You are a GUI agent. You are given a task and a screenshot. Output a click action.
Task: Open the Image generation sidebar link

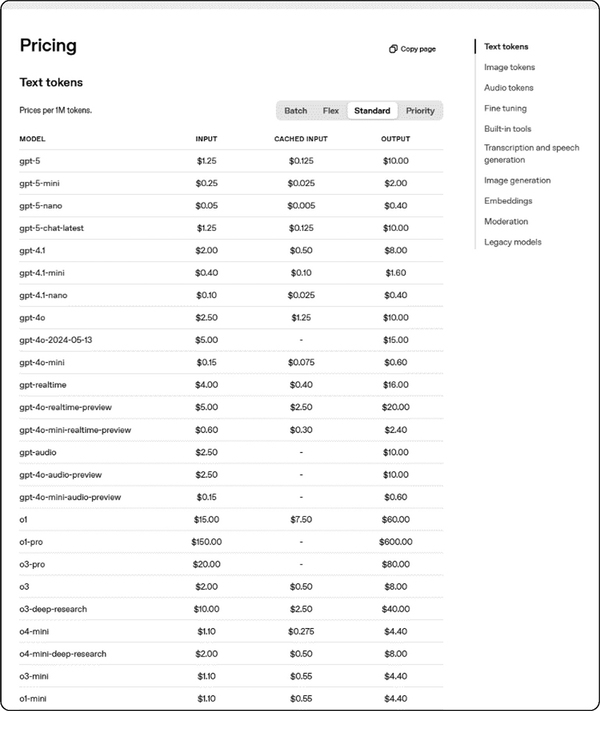click(x=517, y=180)
